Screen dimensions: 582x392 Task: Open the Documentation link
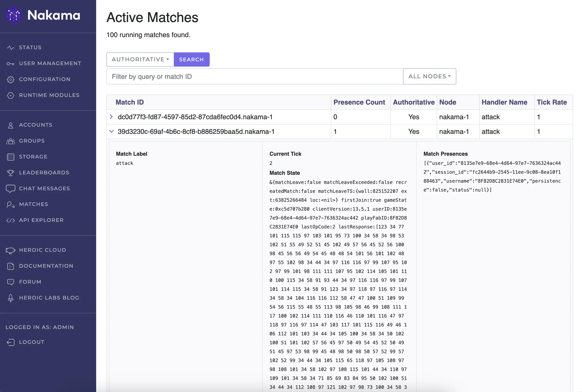tap(46, 266)
